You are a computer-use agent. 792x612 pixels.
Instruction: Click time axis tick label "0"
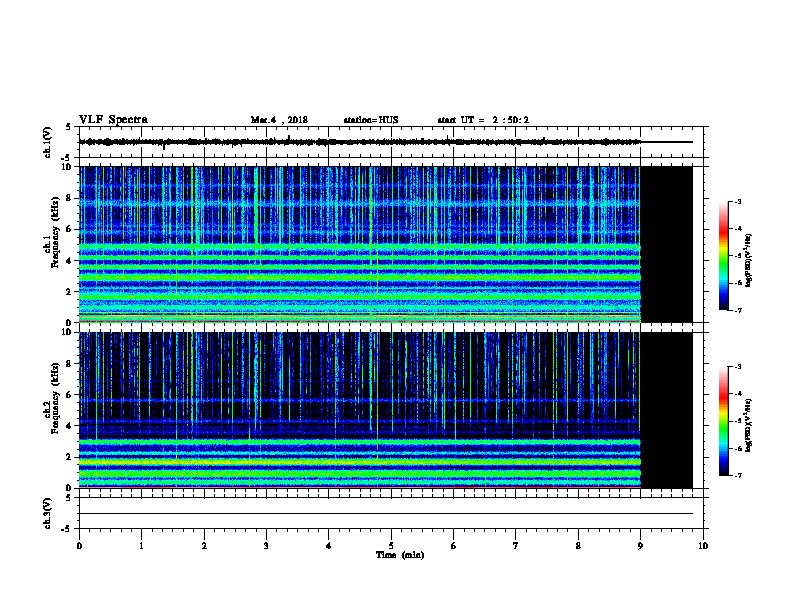pos(79,545)
